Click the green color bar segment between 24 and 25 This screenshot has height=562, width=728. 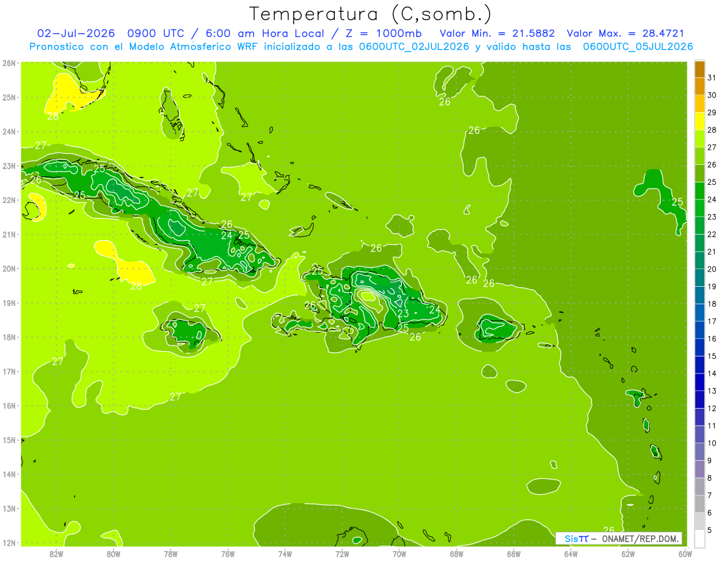point(699,190)
